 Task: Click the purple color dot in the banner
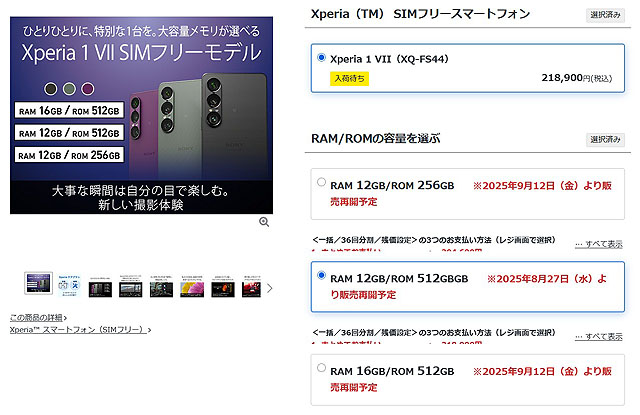[x=88, y=87]
